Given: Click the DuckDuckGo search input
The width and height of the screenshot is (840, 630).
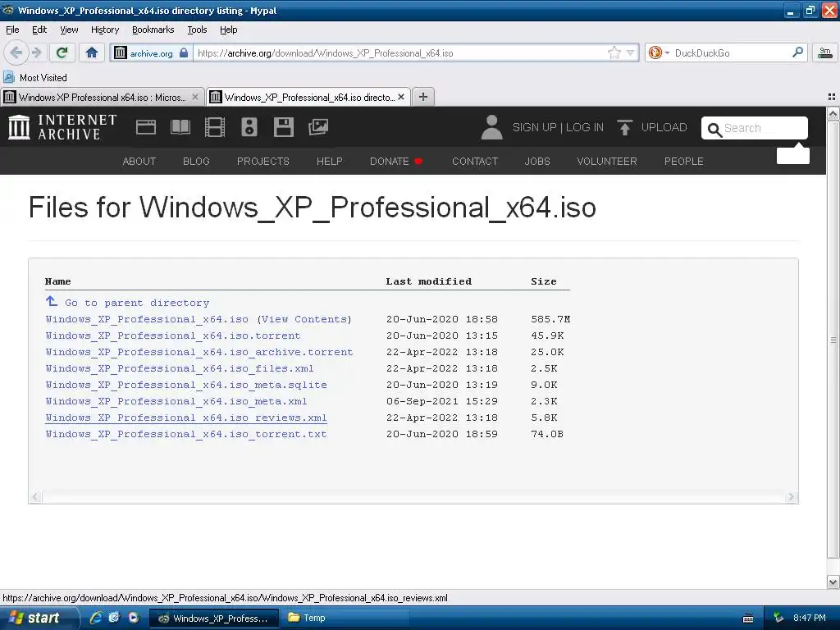Looking at the screenshot, I should pyautogui.click(x=729, y=53).
